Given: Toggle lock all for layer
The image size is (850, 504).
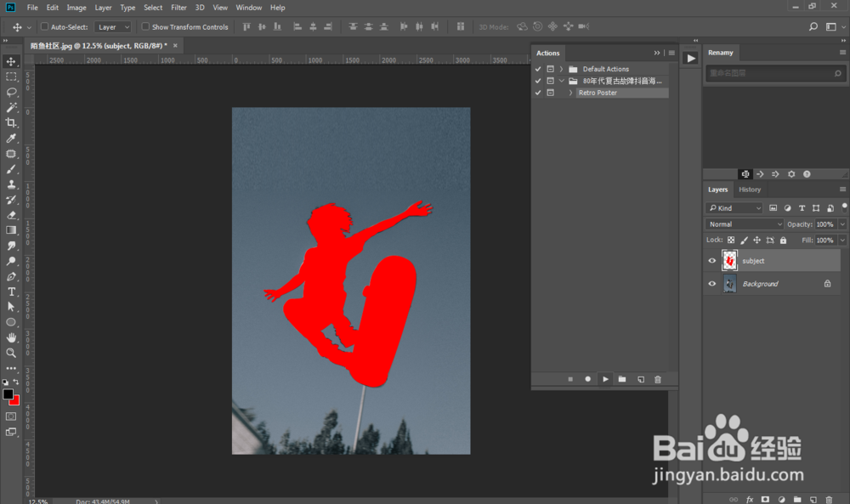Looking at the screenshot, I should click(x=783, y=240).
